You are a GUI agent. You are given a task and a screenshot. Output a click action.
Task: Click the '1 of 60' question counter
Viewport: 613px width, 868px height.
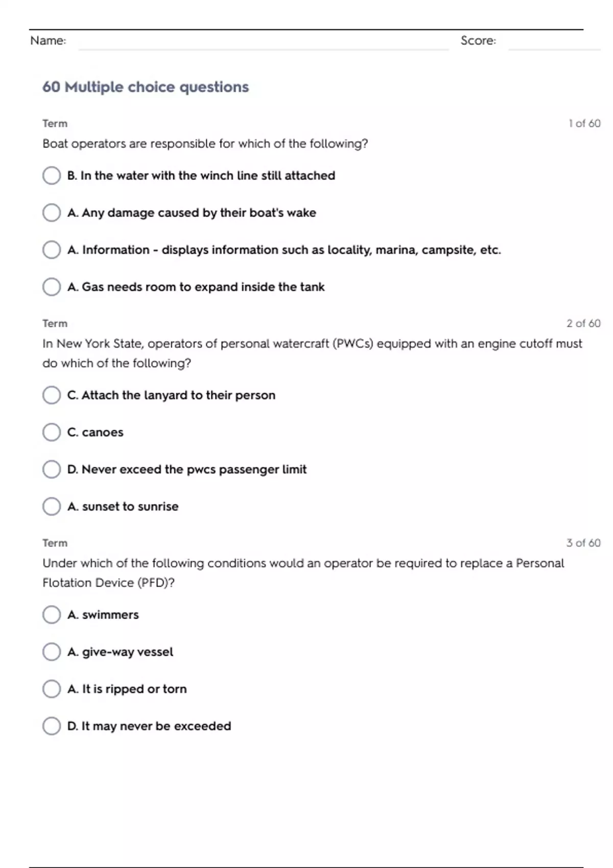point(584,124)
